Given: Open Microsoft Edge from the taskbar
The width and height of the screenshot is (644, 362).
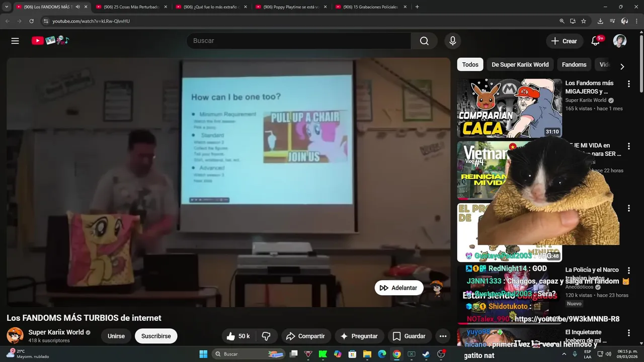Looking at the screenshot, I should pos(382,354).
